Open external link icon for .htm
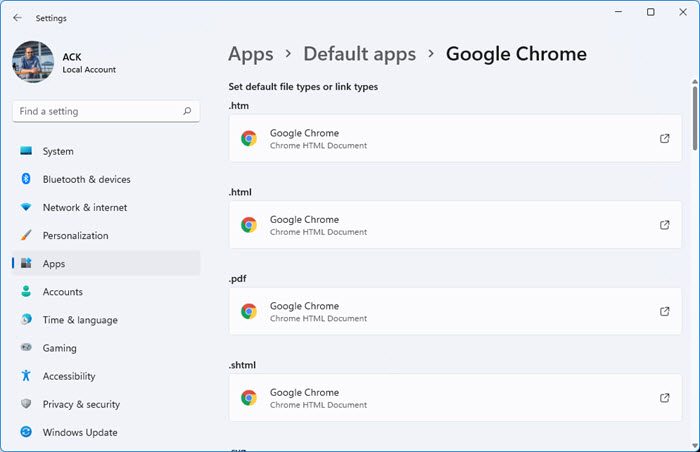Viewport: 700px width, 452px height. point(665,139)
